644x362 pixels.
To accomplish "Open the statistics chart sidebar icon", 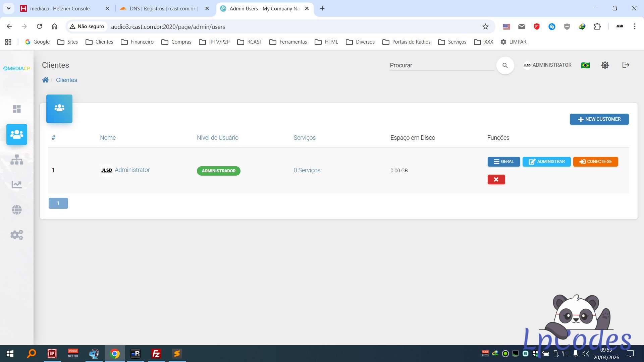I will (17, 184).
